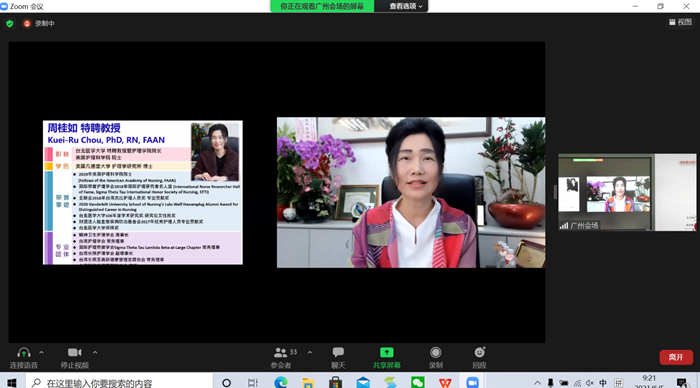Screen dimensions: 700x388
Task: Click the green screen-sharing notification banner
Action: (x=322, y=6)
